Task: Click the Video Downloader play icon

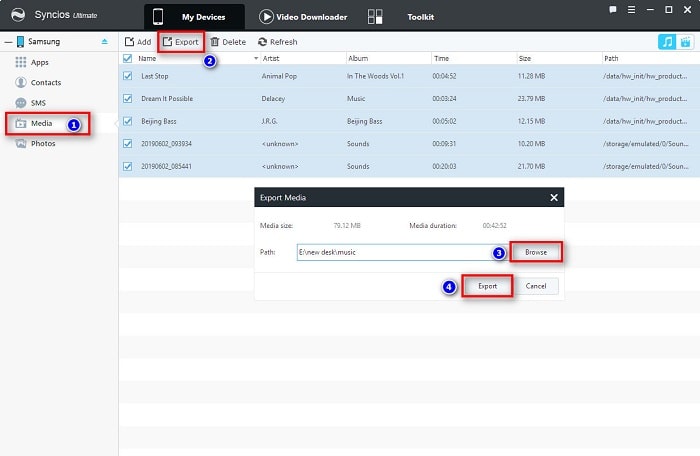Action: (266, 17)
